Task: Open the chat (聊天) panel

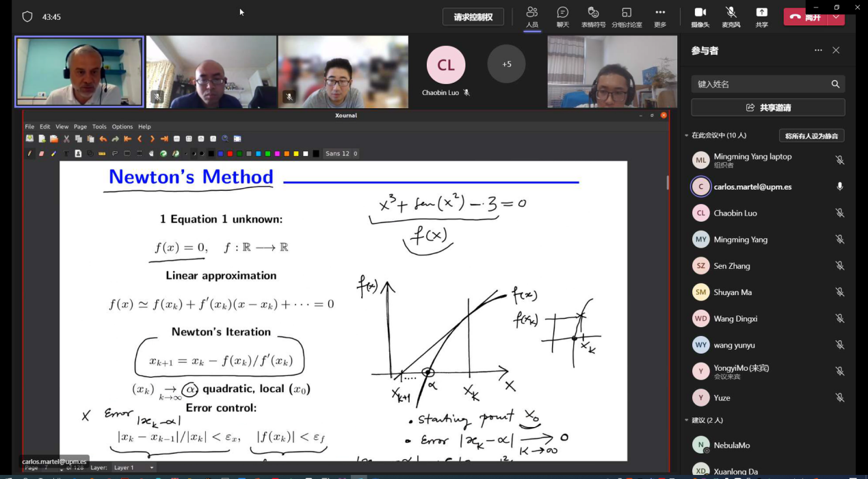Action: [x=562, y=16]
